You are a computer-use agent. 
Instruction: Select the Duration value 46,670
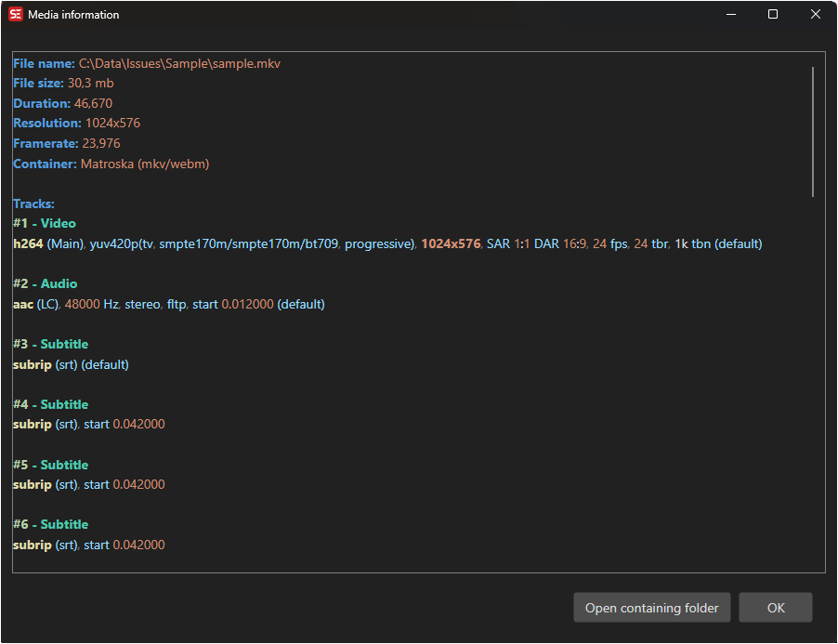coord(93,103)
